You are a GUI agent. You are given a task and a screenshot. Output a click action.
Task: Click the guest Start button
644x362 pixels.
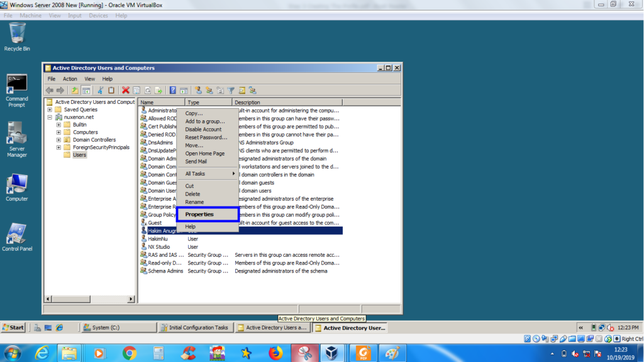pyautogui.click(x=13, y=327)
